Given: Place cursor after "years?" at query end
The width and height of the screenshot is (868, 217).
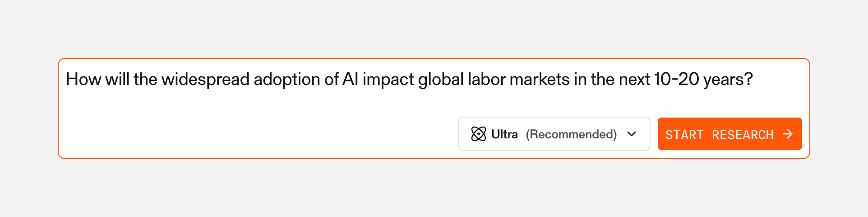Looking at the screenshot, I should tap(754, 80).
